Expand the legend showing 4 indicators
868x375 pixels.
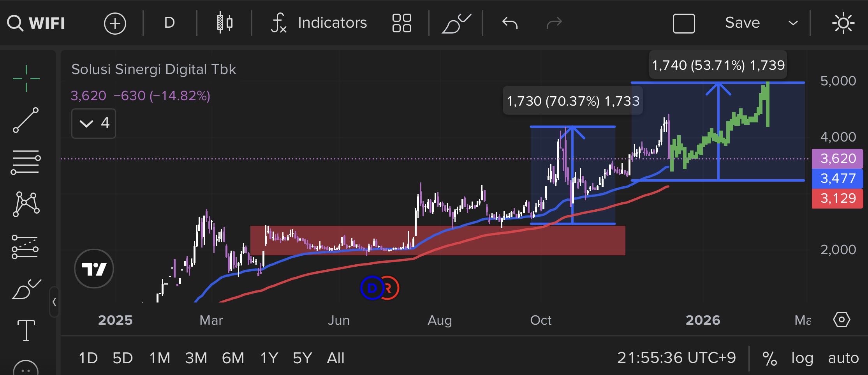point(93,124)
